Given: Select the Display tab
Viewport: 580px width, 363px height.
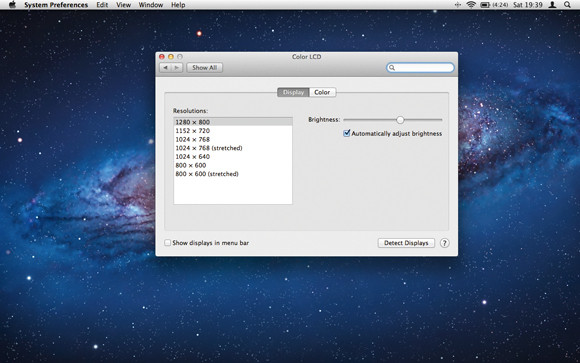Looking at the screenshot, I should tap(293, 93).
